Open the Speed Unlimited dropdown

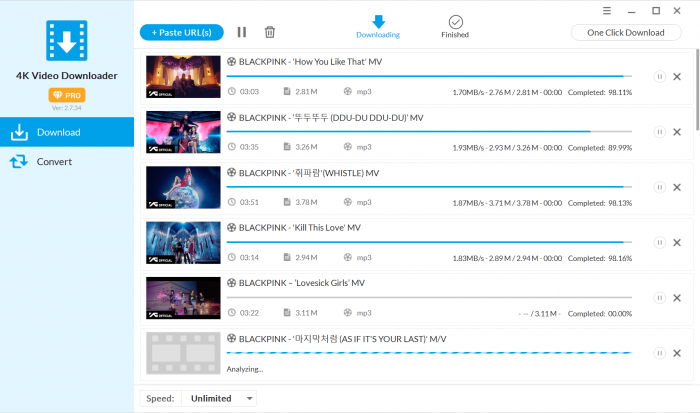pyautogui.click(x=218, y=398)
